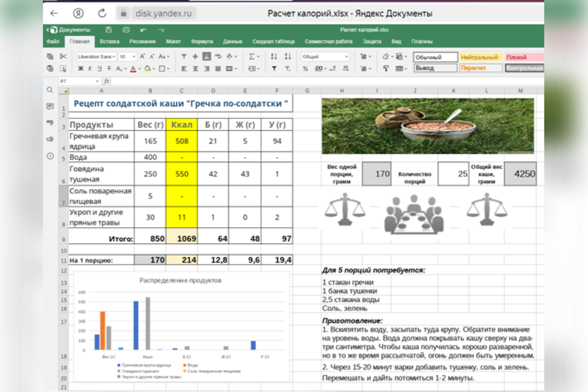Switch to the Вставка tab
This screenshot has width=588, height=392.
(x=109, y=42)
